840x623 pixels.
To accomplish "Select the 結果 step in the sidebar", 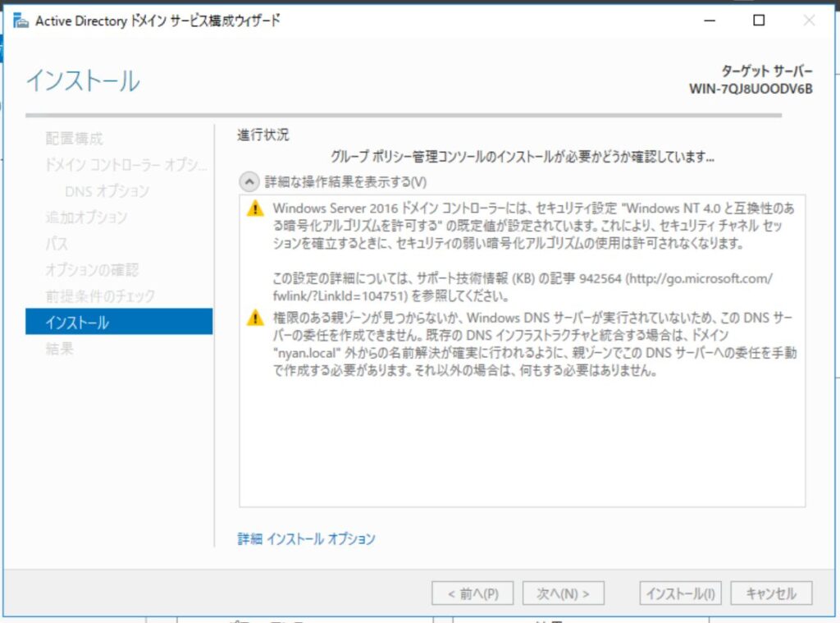I will [x=59, y=349].
